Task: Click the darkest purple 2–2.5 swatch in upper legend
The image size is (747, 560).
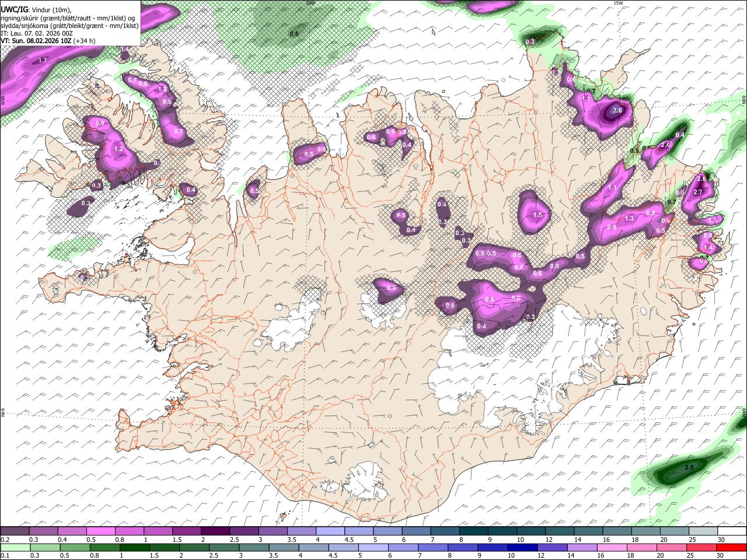Action: (x=216, y=531)
